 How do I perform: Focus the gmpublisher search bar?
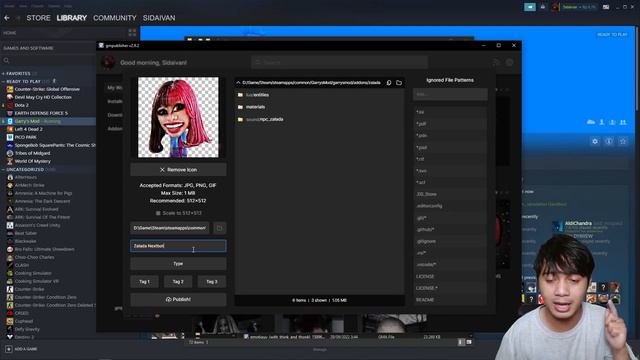[x=339, y=62]
